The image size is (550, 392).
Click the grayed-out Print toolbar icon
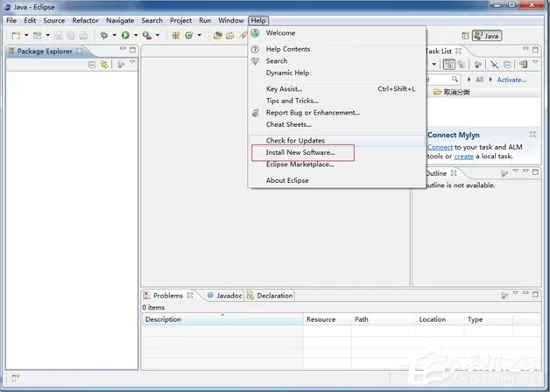point(83,35)
